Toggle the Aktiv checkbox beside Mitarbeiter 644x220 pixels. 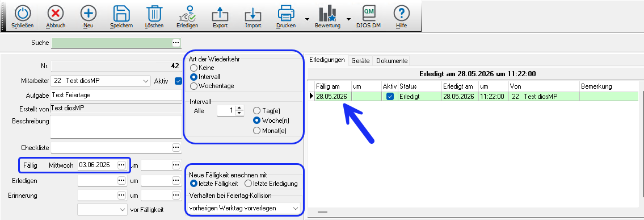(x=178, y=81)
